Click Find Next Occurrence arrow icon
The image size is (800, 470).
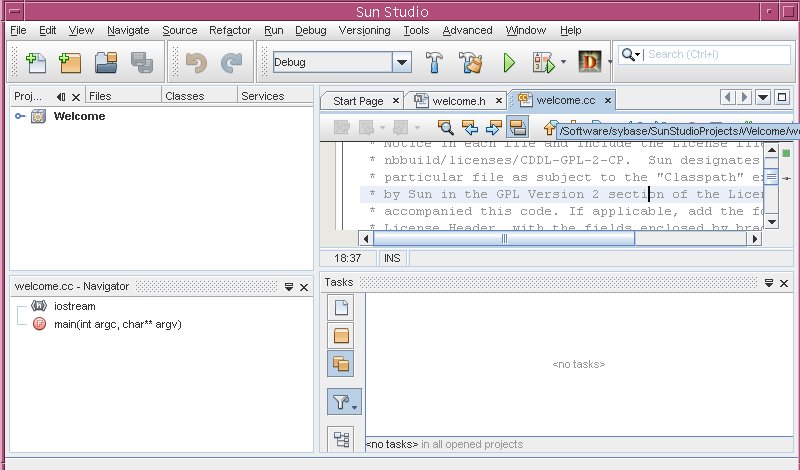[x=493, y=127]
